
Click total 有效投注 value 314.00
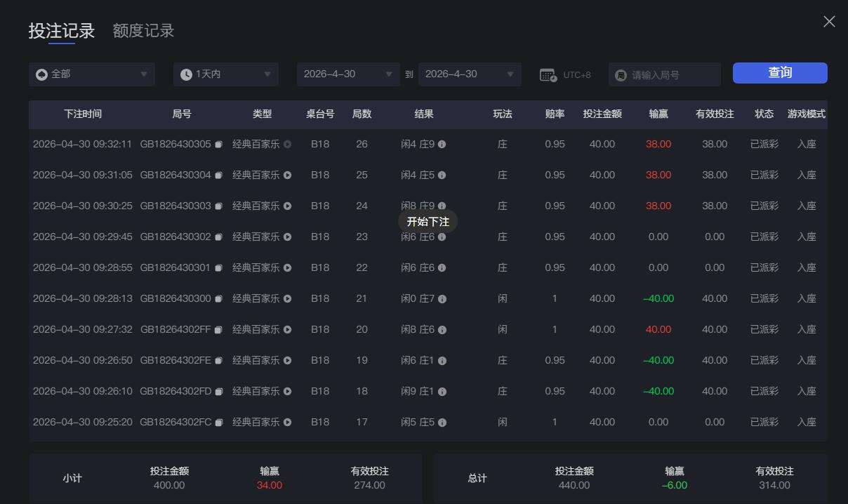(x=775, y=485)
